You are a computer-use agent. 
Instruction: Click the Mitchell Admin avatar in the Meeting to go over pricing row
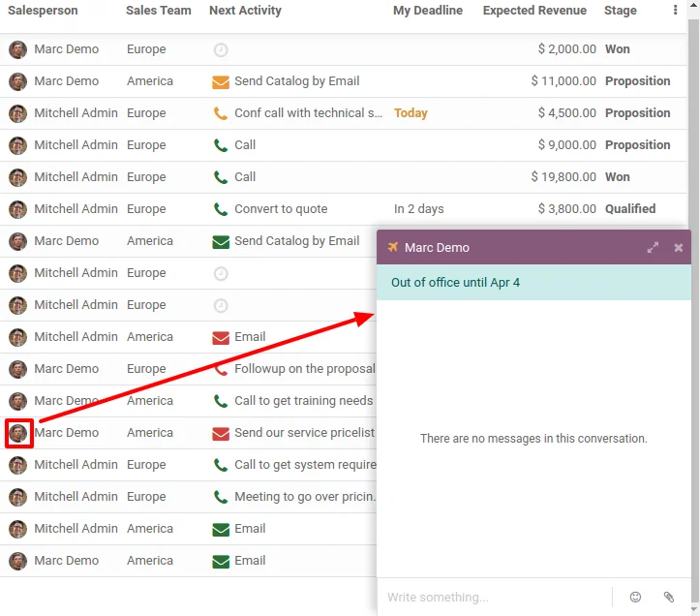(17, 497)
